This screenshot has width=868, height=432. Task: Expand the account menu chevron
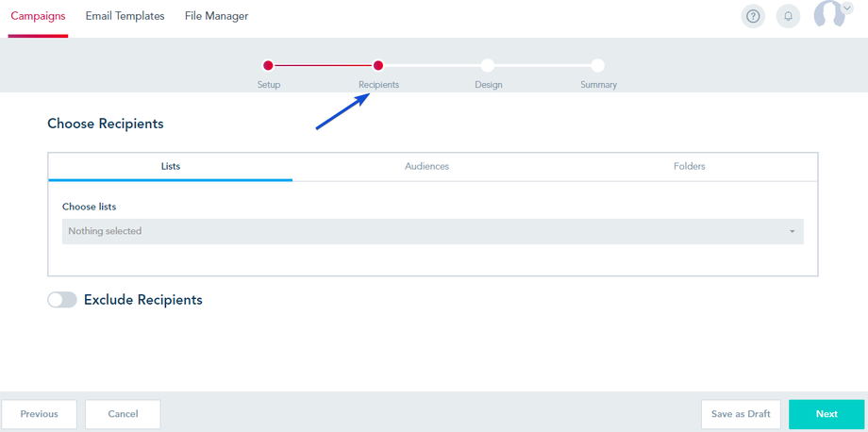847,8
